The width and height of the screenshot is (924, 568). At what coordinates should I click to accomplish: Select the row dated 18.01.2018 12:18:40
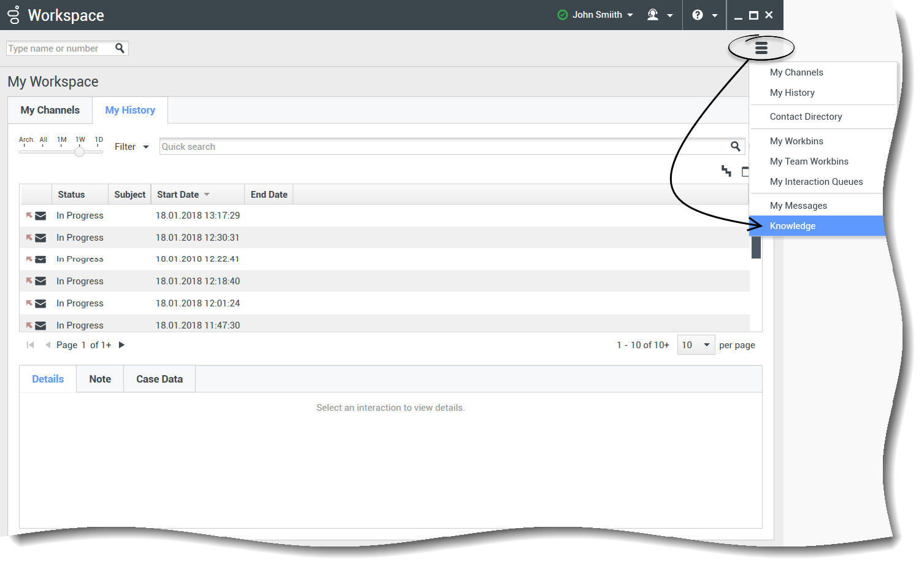click(x=385, y=281)
